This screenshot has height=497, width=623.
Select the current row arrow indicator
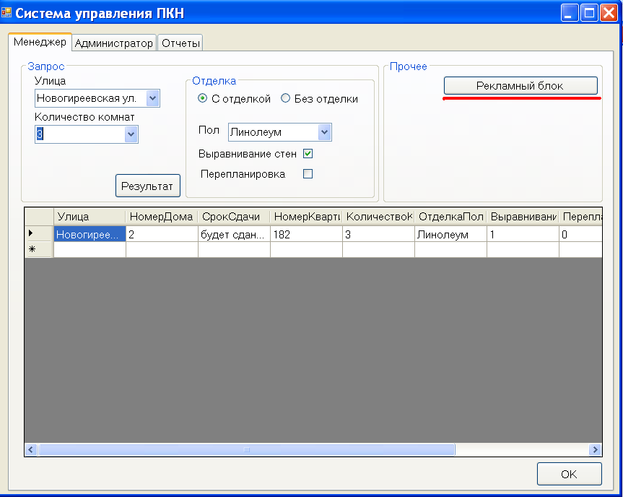click(x=31, y=233)
